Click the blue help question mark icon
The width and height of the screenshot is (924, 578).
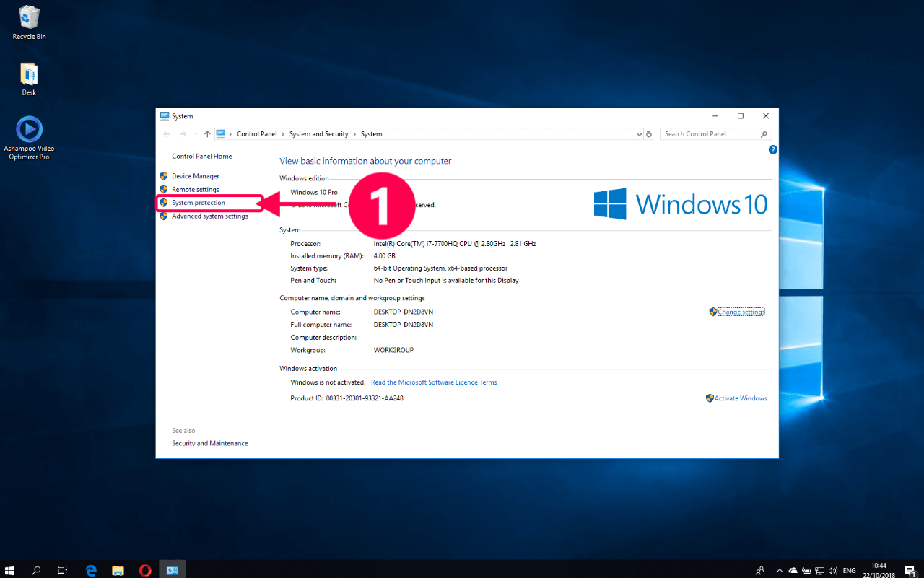772,150
